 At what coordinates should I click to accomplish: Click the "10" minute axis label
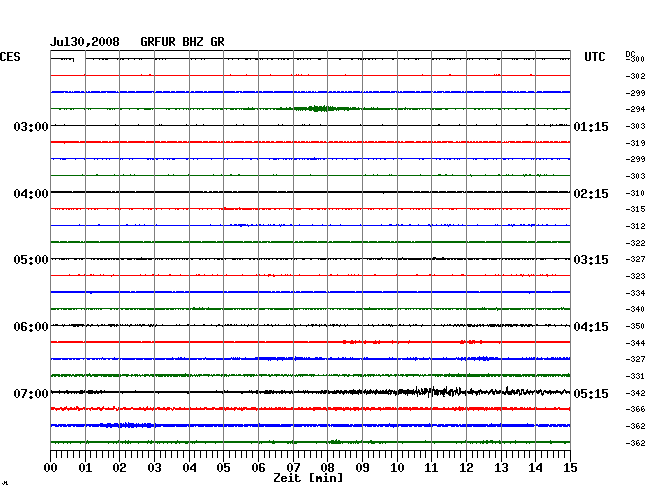click(397, 468)
